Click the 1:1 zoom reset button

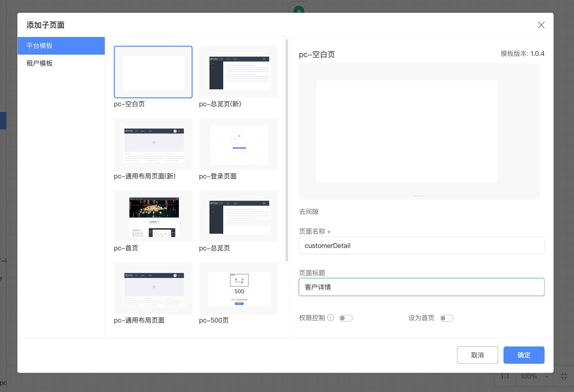tap(505, 377)
